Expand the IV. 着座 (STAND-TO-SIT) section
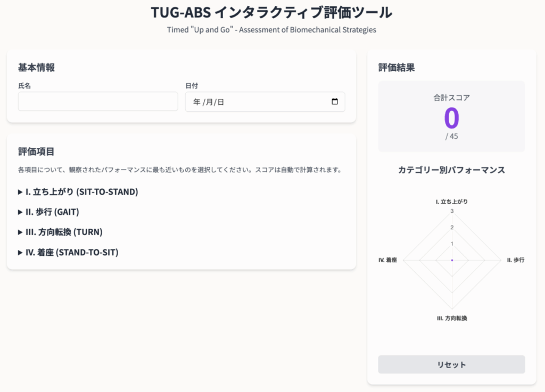Screen dimensions: 545x392 68,252
